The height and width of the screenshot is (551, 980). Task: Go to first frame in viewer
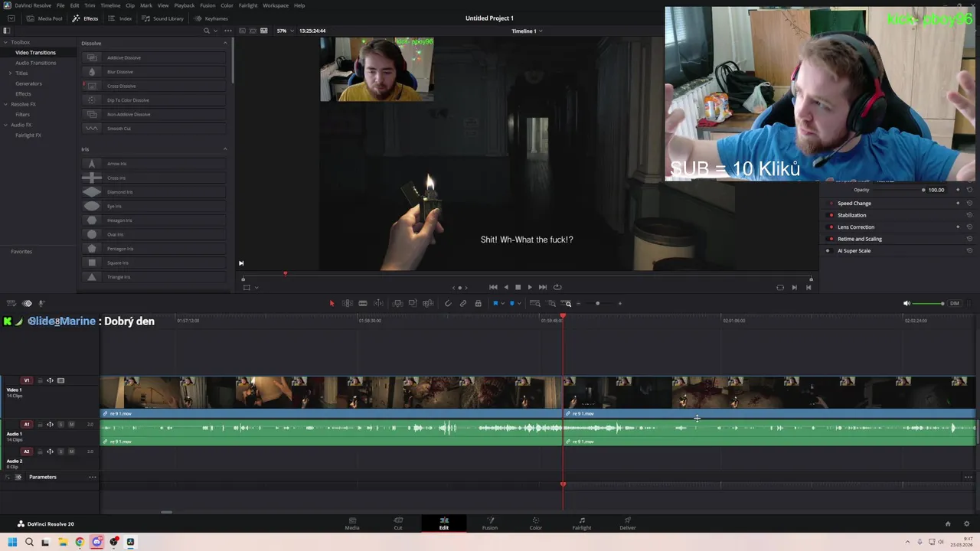[x=493, y=288]
